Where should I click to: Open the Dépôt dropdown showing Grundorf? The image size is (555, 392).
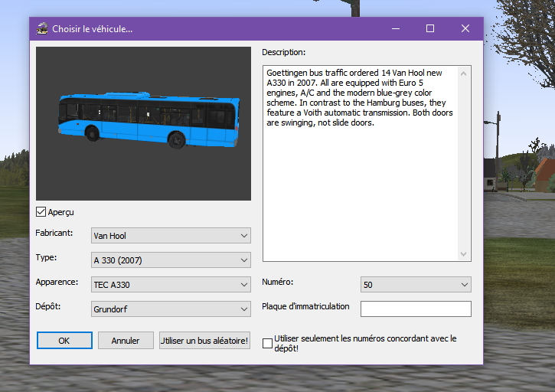(171, 309)
